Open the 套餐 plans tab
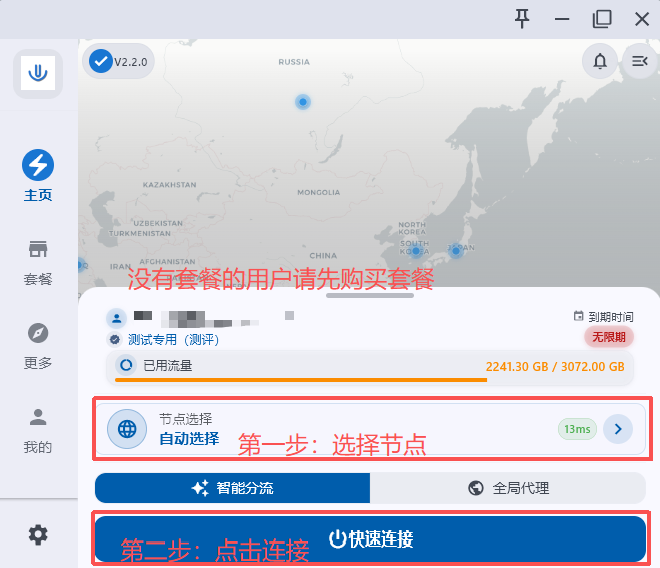Viewport: 660px width, 568px height. coord(38,263)
